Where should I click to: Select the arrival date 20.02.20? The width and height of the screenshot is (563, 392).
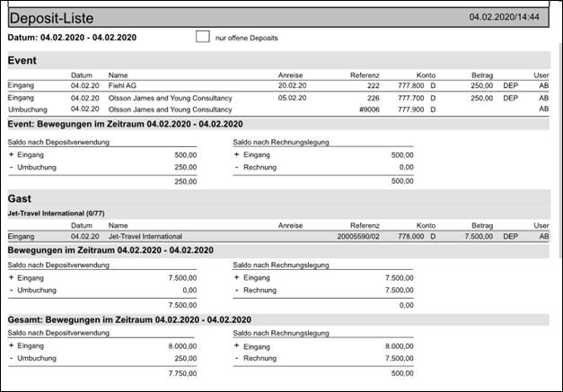293,86
